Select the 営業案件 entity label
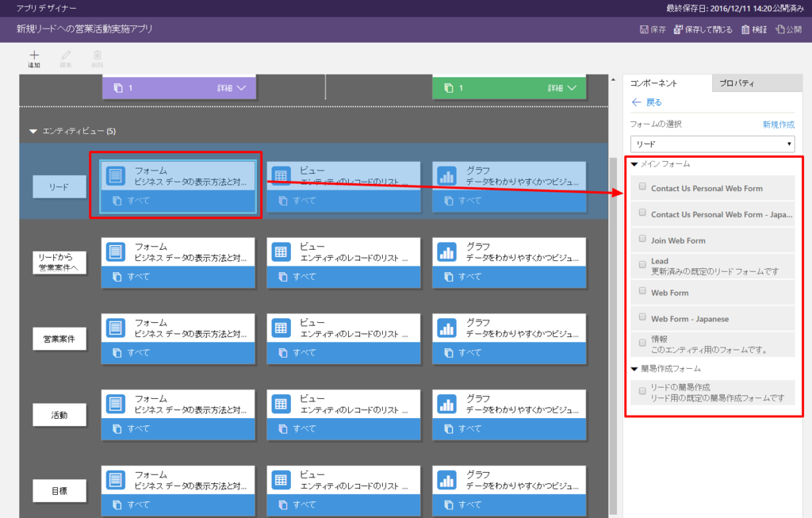The width and height of the screenshot is (812, 518). (59, 340)
